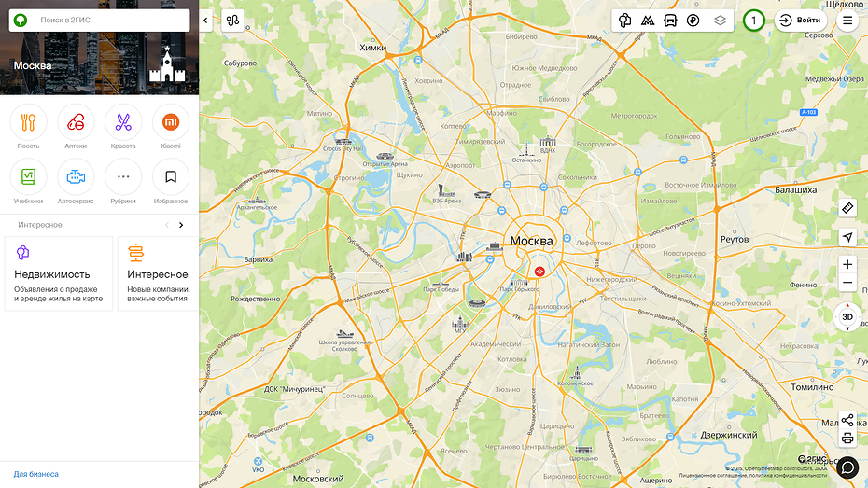Toggle the metro map layer
The width and height of the screenshot is (868, 488).
click(647, 21)
